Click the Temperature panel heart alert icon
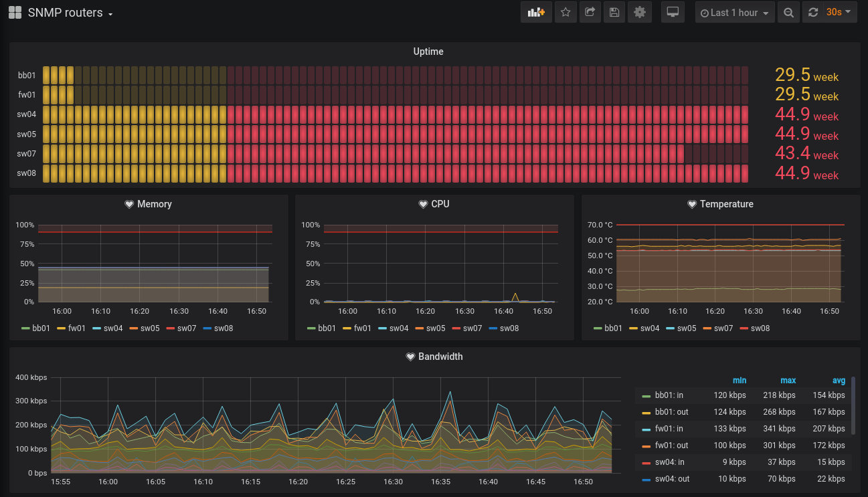The height and width of the screenshot is (497, 868). click(692, 204)
